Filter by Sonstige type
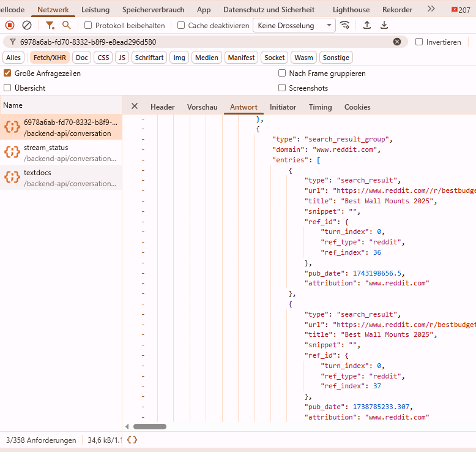This screenshot has height=452, width=476. 336,58
